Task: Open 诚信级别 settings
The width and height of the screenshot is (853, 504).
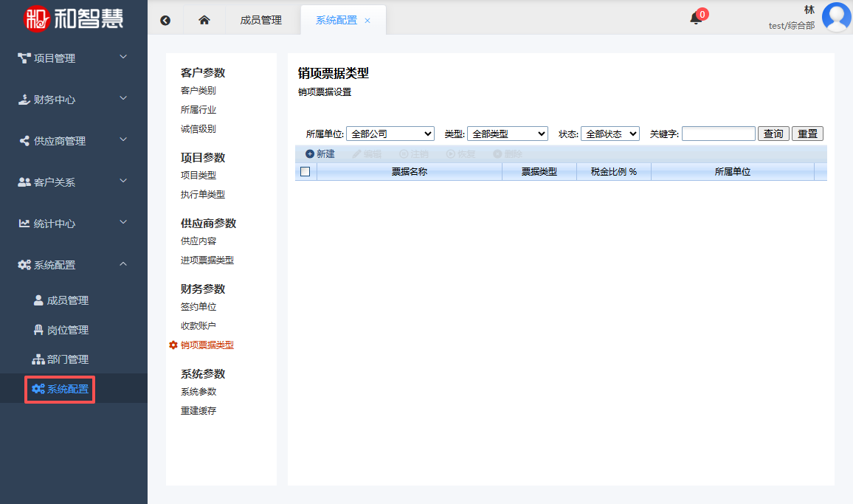Action: (198, 128)
